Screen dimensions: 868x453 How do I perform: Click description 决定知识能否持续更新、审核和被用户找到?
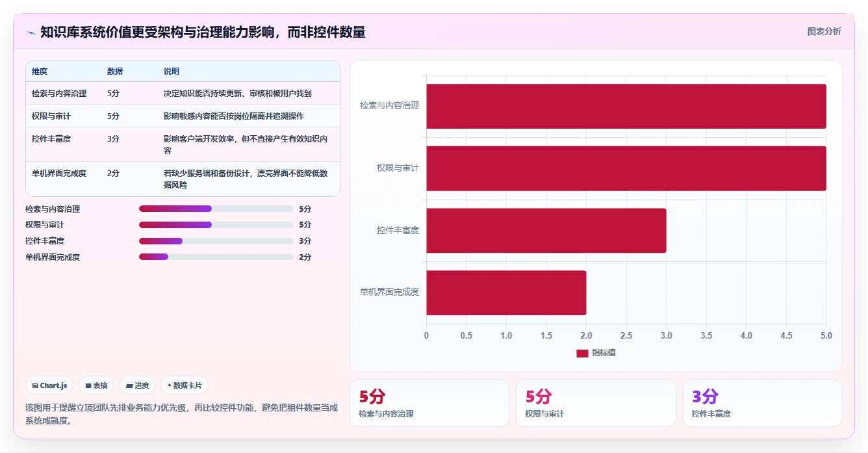coord(238,94)
